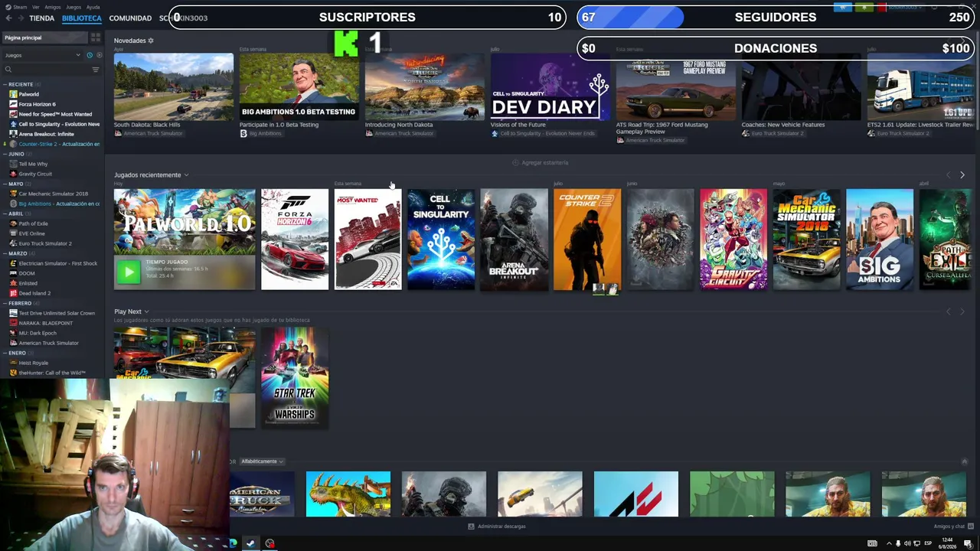Collapse the ENERO category
Screen dimensions: 980x551
(5, 353)
